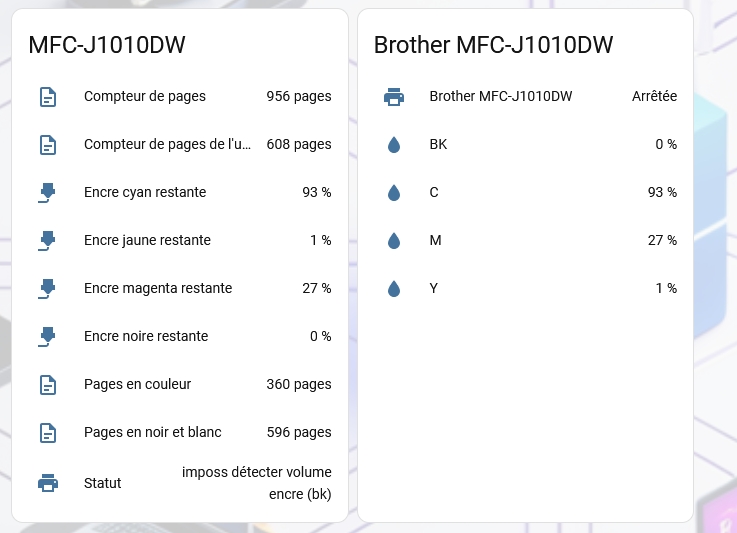Click the Arrêtée printer state value

(654, 97)
